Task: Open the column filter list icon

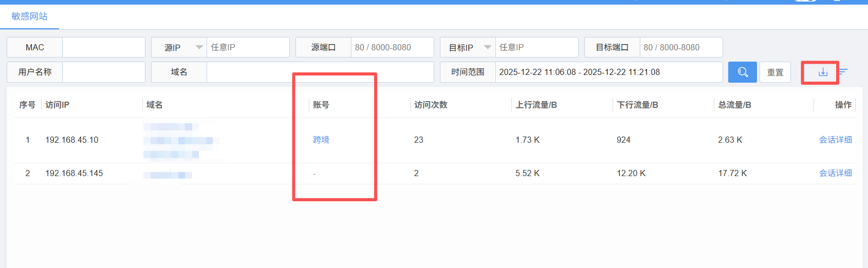Action: tap(843, 72)
